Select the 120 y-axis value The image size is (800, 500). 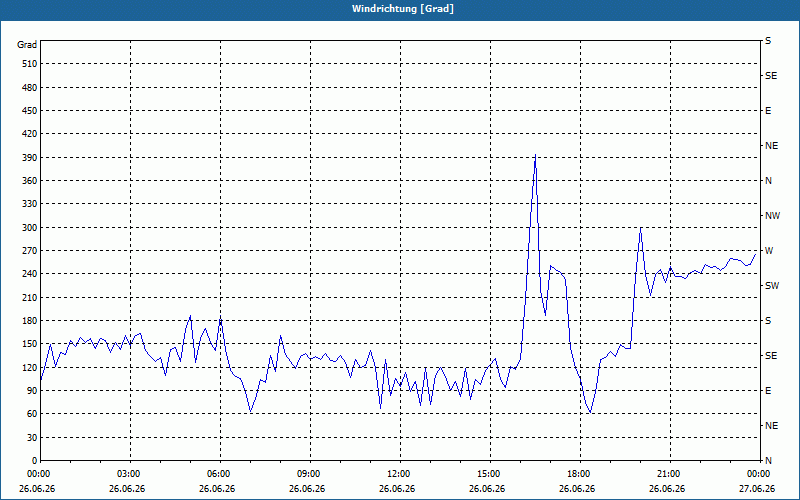click(x=30, y=367)
